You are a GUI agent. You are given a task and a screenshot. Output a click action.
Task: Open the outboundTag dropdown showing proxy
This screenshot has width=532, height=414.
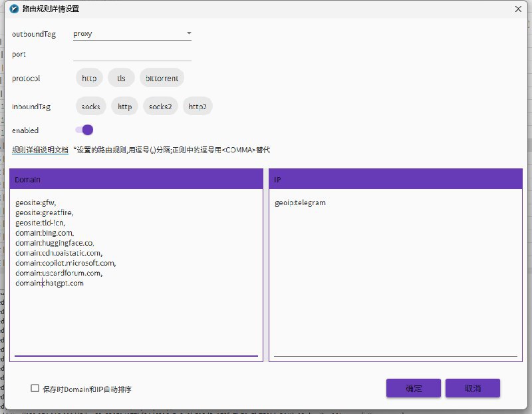189,33
